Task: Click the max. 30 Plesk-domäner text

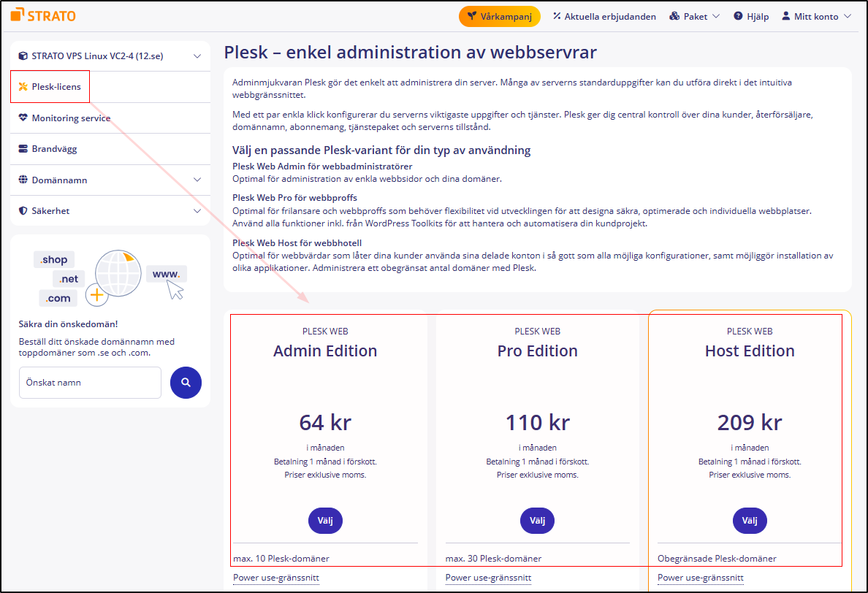Action: pos(493,559)
